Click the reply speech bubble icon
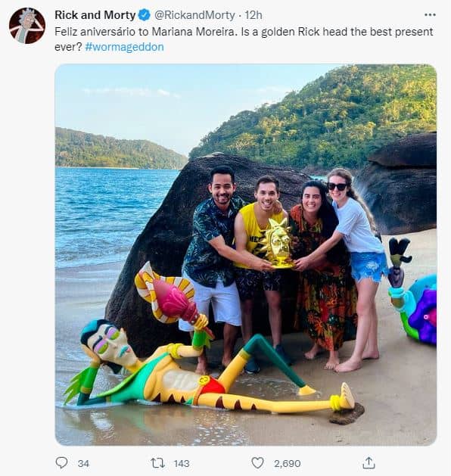Image resolution: width=451 pixels, height=476 pixels. click(61, 463)
